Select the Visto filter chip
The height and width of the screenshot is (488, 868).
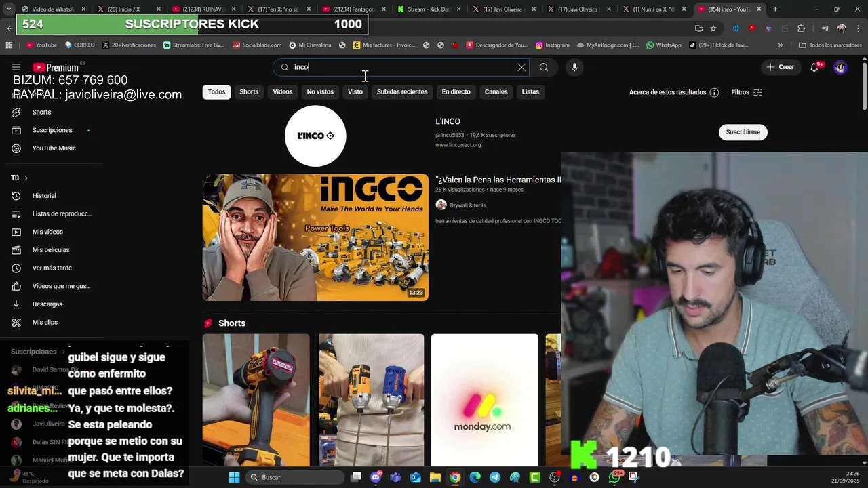(355, 92)
